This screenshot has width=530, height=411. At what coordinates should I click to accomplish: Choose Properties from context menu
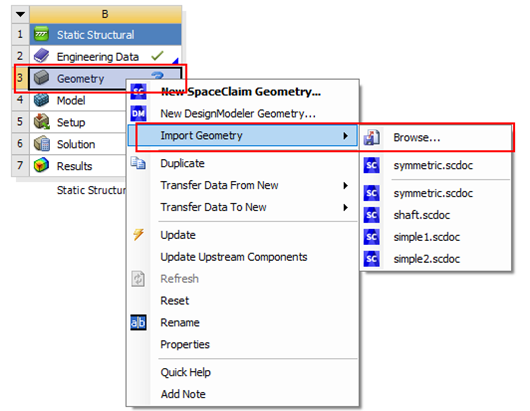(185, 344)
